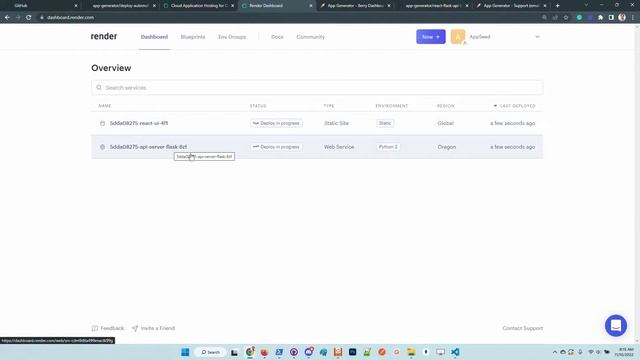Click the AppSeed account avatar
The image size is (640, 360).
(x=458, y=37)
